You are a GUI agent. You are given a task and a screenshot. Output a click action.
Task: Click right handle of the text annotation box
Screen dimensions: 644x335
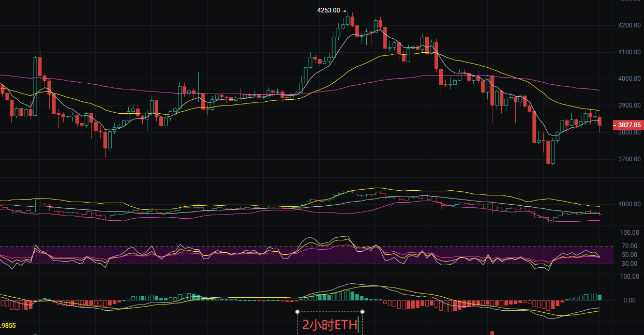(x=362, y=312)
